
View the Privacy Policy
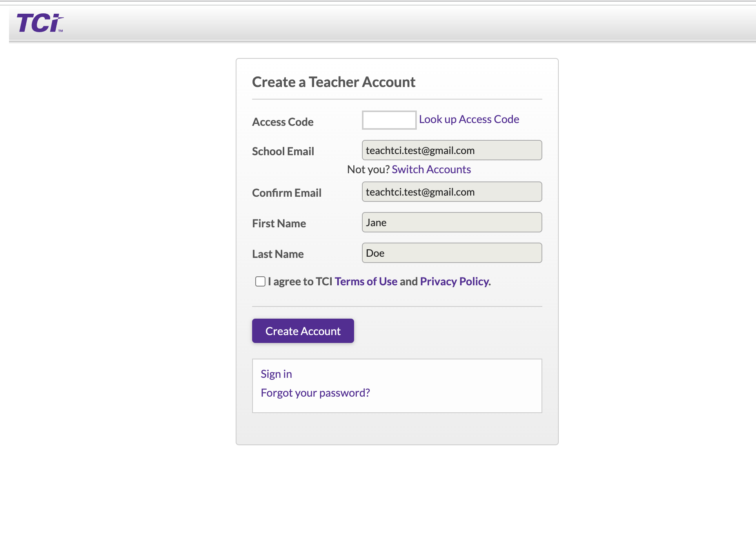pos(454,281)
